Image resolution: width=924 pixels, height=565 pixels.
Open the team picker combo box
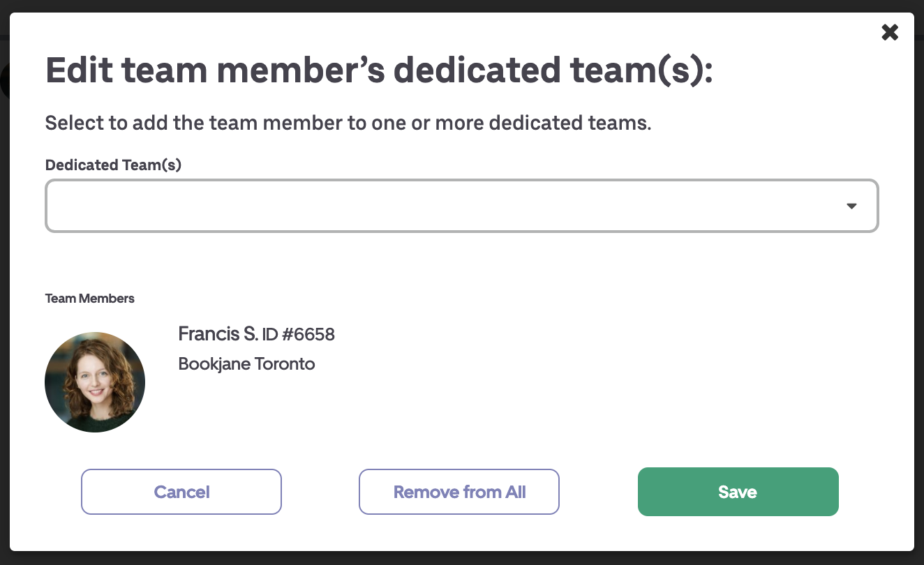click(462, 206)
